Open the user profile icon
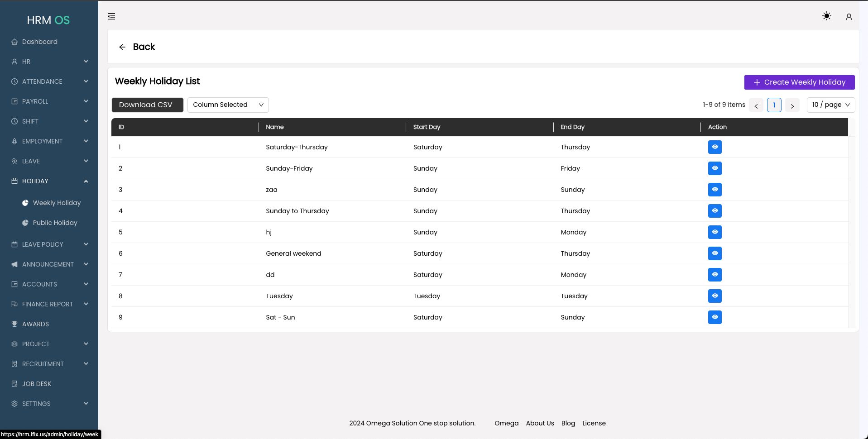 849,17
